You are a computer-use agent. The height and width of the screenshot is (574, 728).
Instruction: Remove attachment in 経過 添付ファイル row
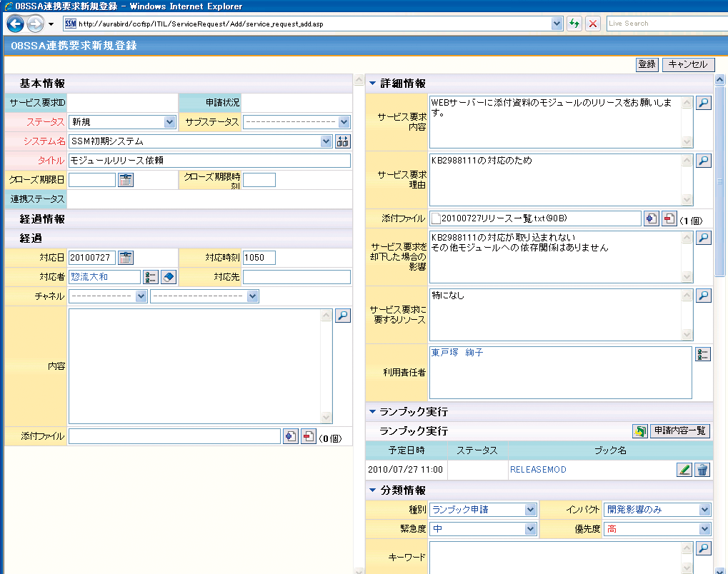pos(309,437)
